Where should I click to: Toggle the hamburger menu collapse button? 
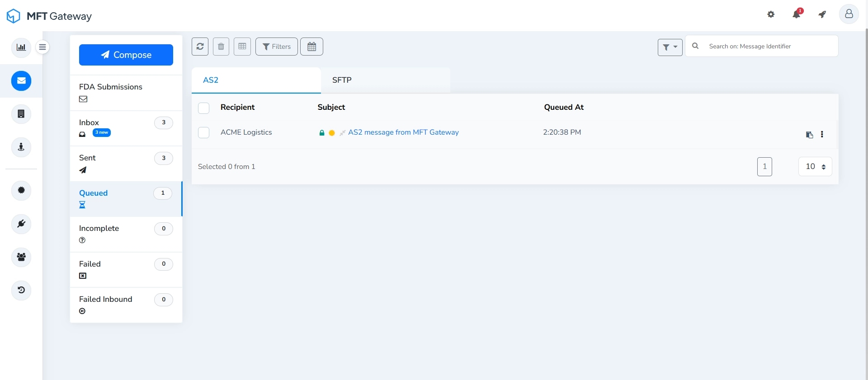click(42, 47)
